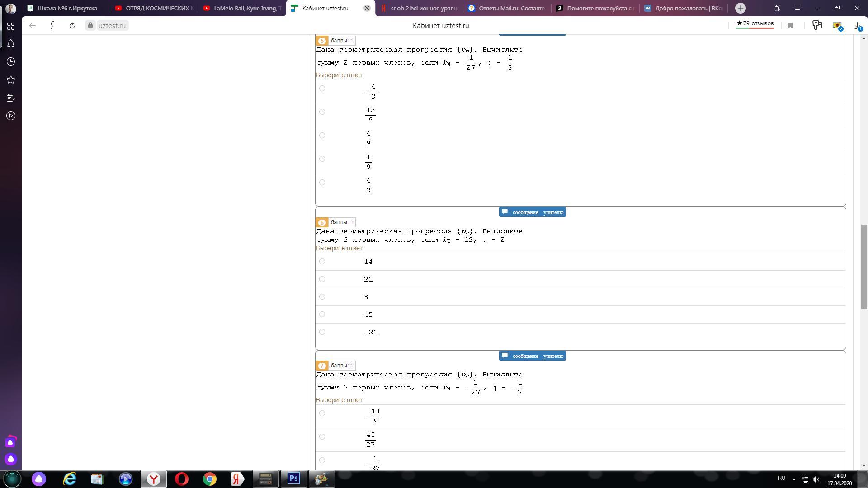Bookmark the page with the flag icon
868x488 pixels.
(790, 26)
